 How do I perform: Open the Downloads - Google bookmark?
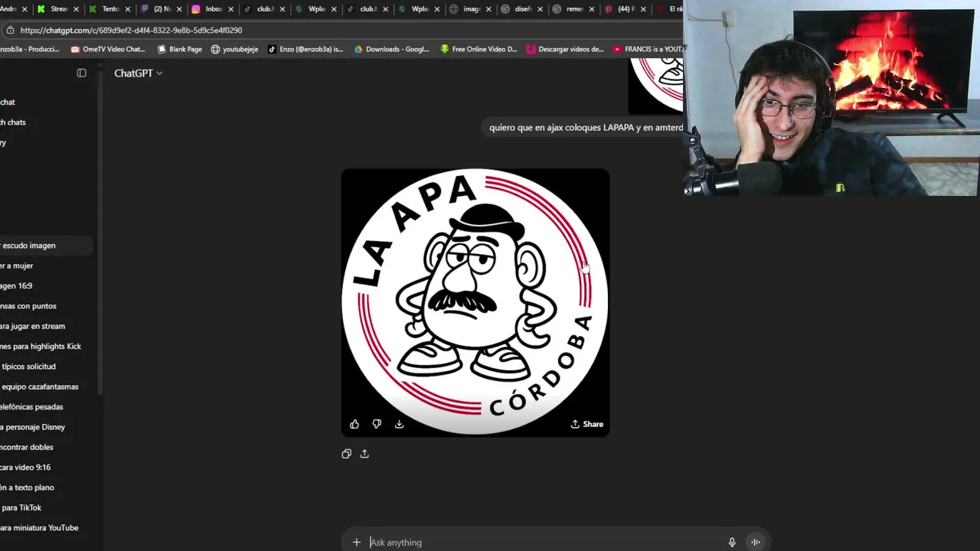[x=391, y=49]
